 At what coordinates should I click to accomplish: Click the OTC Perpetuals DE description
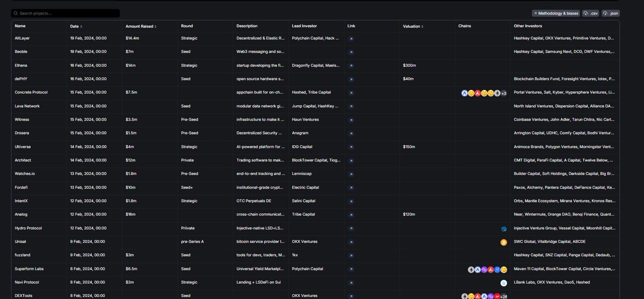point(254,201)
